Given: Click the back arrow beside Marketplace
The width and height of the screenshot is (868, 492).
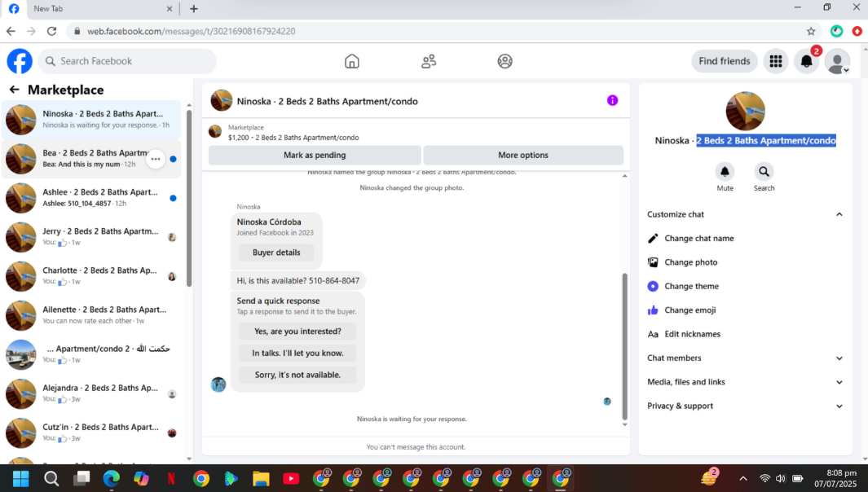Looking at the screenshot, I should point(15,90).
